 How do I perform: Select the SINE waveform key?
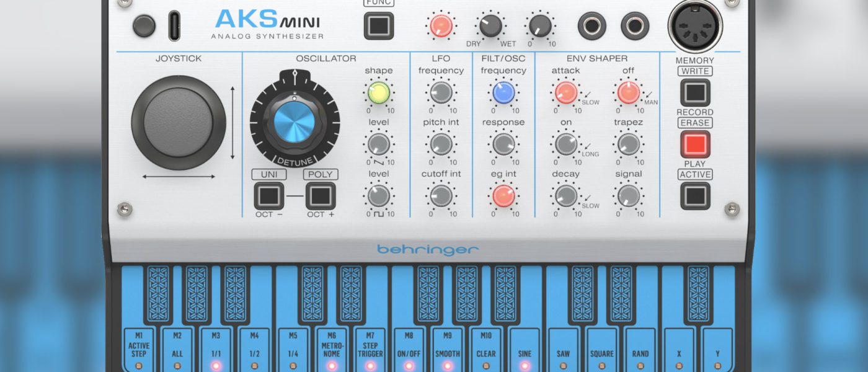[x=525, y=350]
